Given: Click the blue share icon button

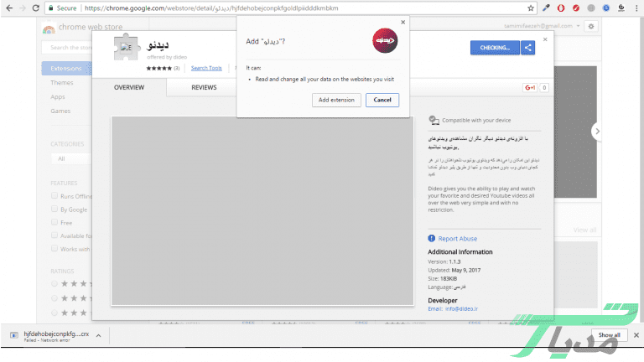Looking at the screenshot, I should (x=528, y=48).
